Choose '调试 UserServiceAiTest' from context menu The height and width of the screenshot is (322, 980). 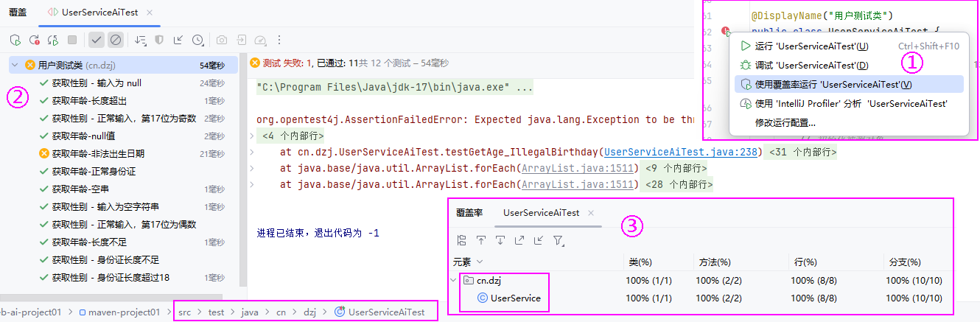(811, 65)
